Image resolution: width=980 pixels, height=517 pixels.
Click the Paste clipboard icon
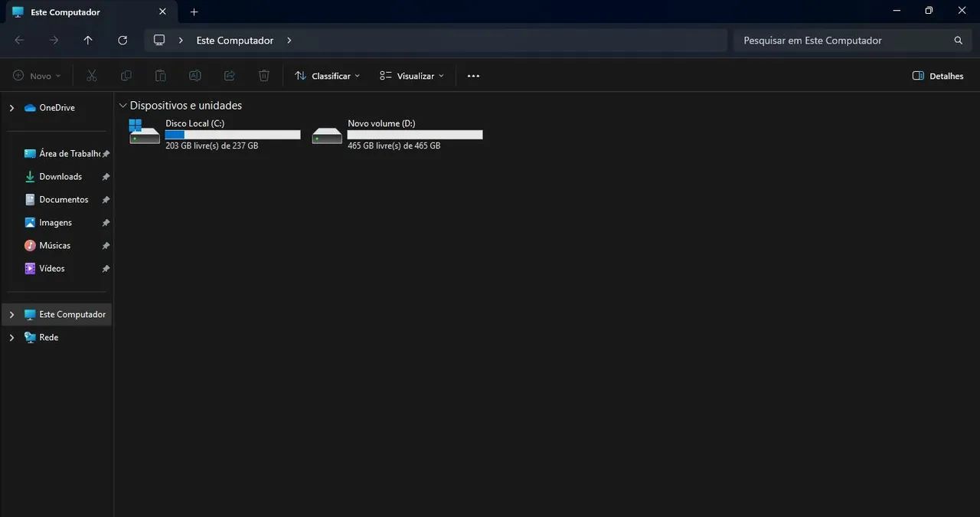tap(161, 76)
